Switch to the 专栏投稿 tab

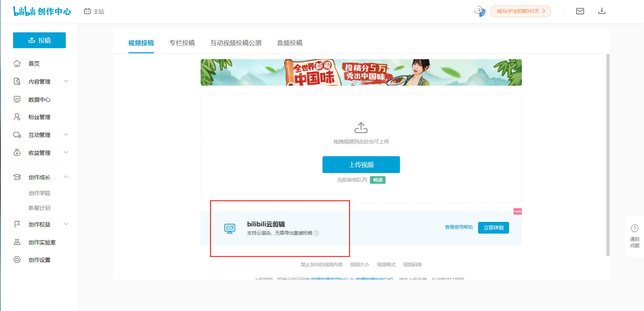[182, 43]
